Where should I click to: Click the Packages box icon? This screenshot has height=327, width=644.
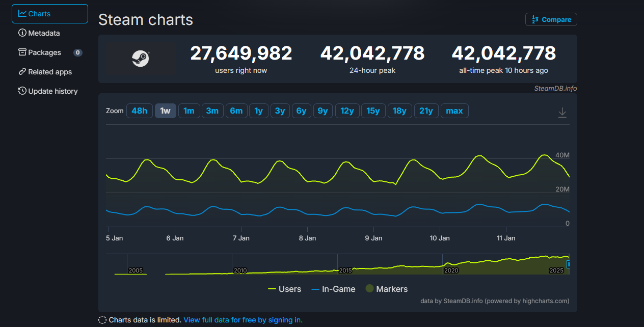(x=22, y=52)
